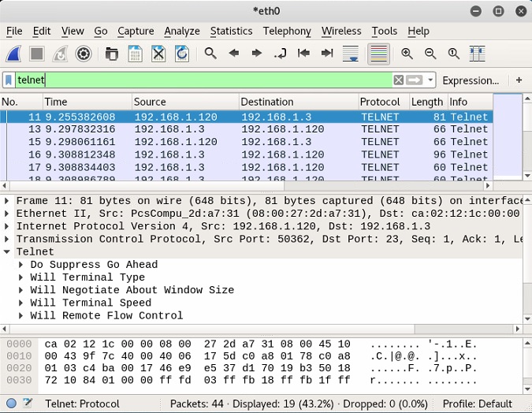Jump to the first packet
532x413 pixels.
click(303, 54)
